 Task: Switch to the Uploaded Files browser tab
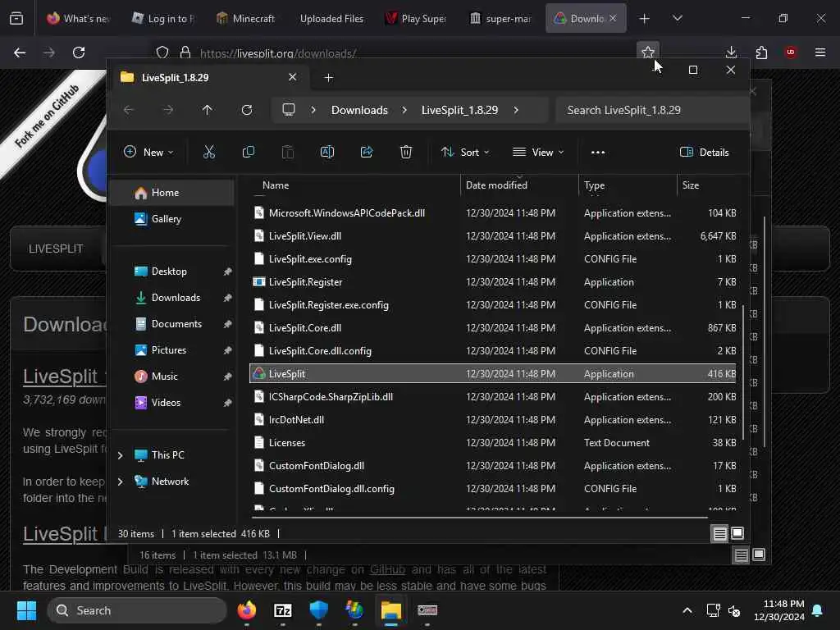pyautogui.click(x=331, y=18)
